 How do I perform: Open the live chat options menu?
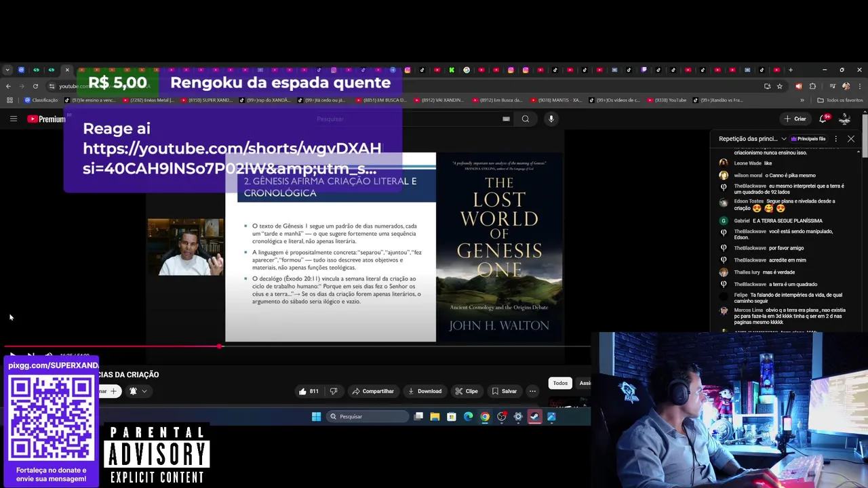pos(835,139)
